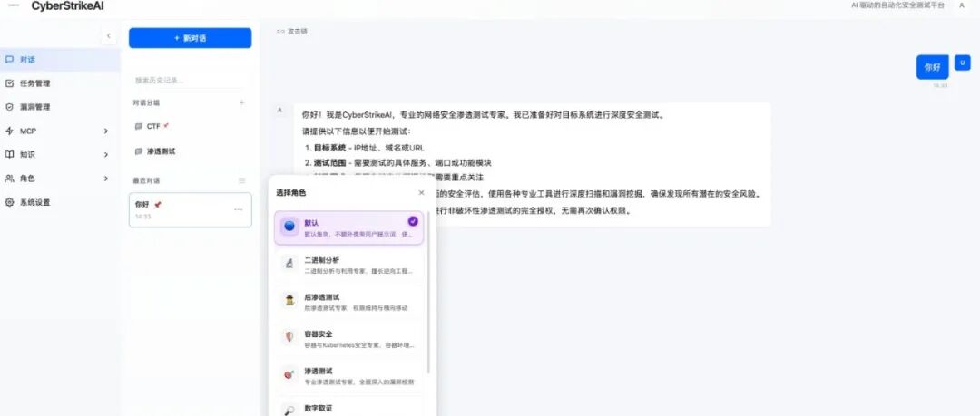Close the 选择角色 role picker
This screenshot has width=980, height=416.
(421, 193)
